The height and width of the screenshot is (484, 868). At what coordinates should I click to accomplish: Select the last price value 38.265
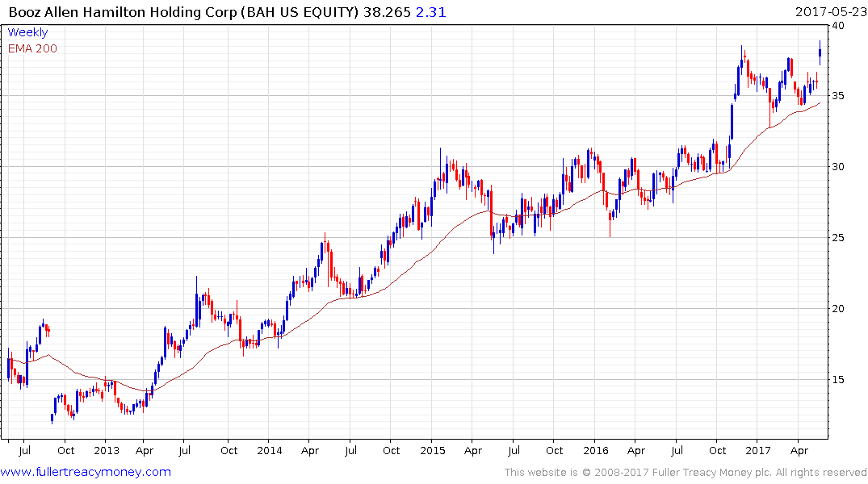click(387, 12)
